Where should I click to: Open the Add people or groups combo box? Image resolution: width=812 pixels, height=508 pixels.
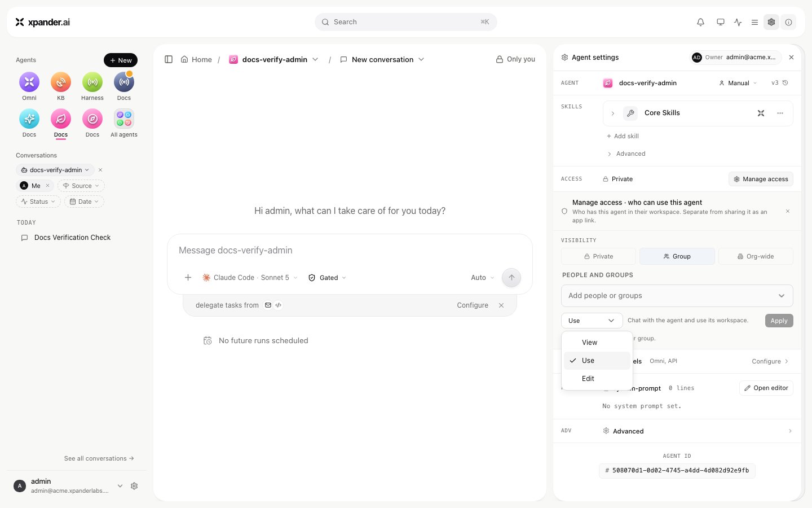point(677,296)
